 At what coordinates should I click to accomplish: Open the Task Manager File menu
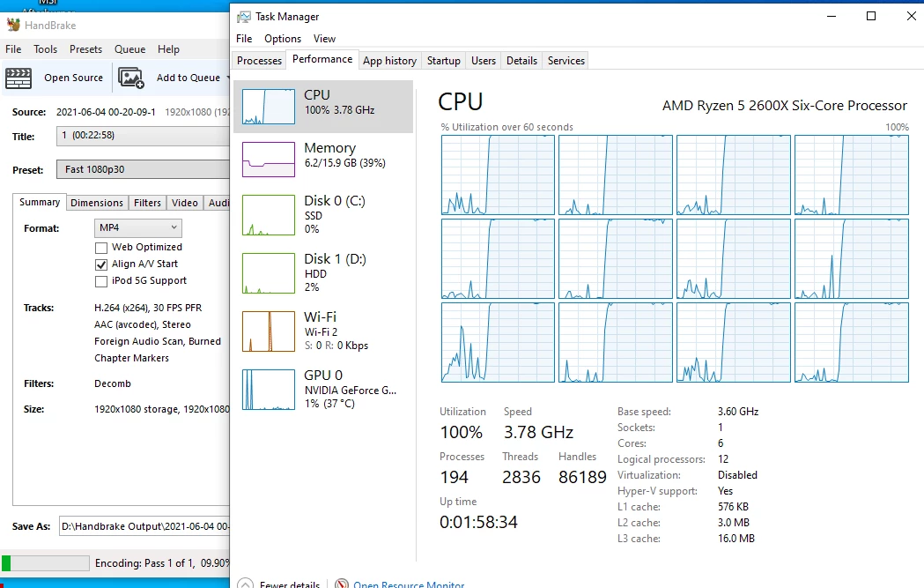pyautogui.click(x=244, y=38)
